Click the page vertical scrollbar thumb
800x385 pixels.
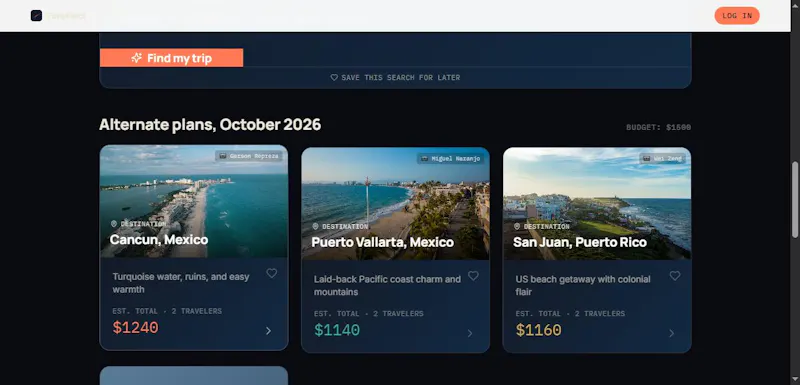(x=795, y=199)
